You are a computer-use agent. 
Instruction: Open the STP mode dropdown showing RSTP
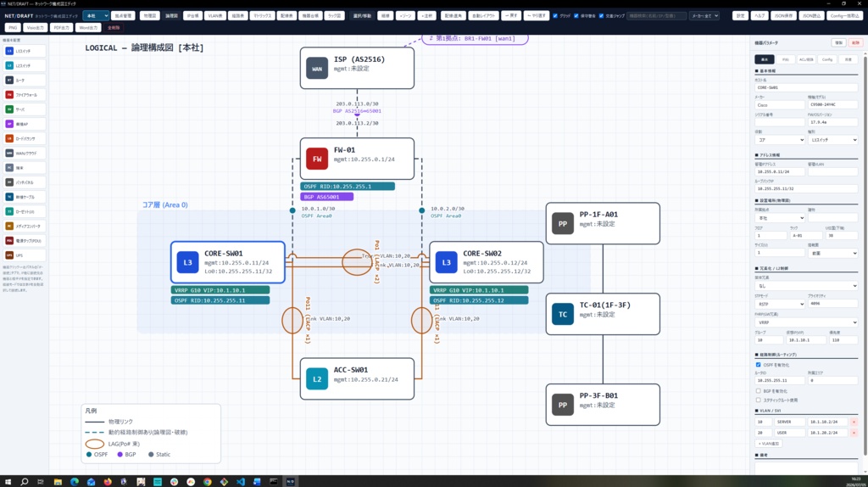coord(780,304)
